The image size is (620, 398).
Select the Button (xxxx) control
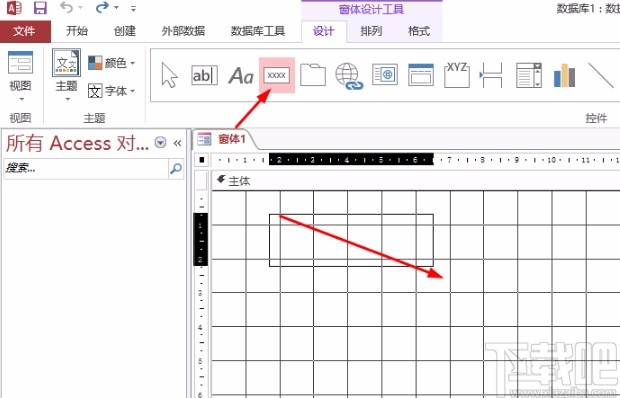coord(277,75)
